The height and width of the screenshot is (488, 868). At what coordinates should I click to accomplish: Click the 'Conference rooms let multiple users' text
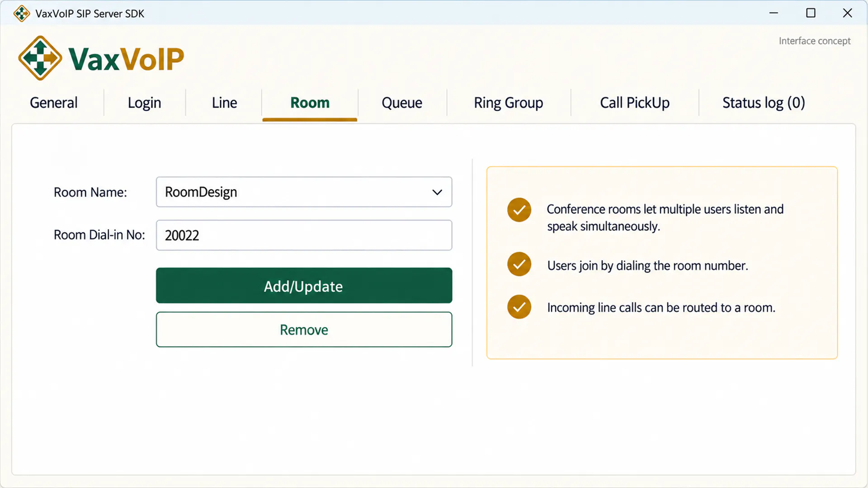coord(665,217)
